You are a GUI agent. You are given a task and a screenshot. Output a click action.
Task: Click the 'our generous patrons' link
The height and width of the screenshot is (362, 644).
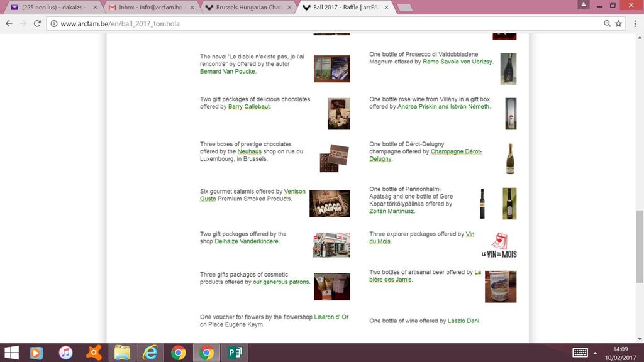(x=281, y=282)
